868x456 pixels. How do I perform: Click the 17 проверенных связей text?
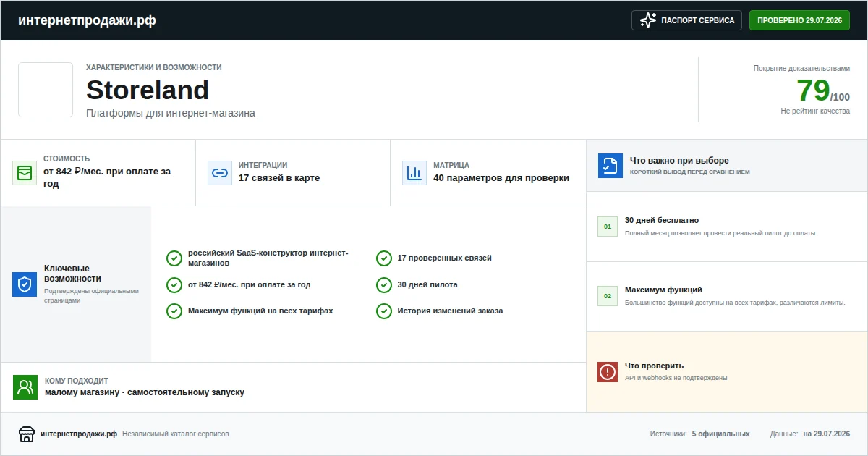pyautogui.click(x=445, y=258)
